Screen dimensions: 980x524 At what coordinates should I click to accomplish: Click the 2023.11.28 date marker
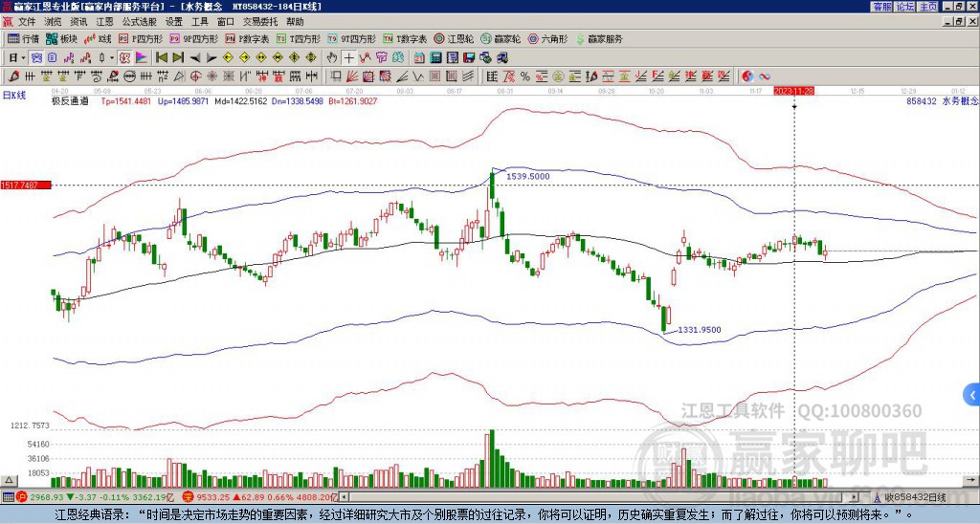coord(793,91)
